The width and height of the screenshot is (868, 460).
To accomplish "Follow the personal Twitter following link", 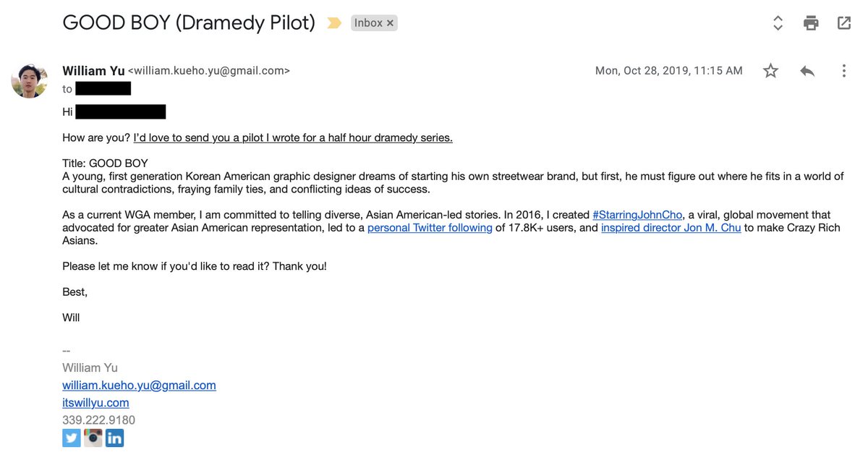I will point(430,228).
